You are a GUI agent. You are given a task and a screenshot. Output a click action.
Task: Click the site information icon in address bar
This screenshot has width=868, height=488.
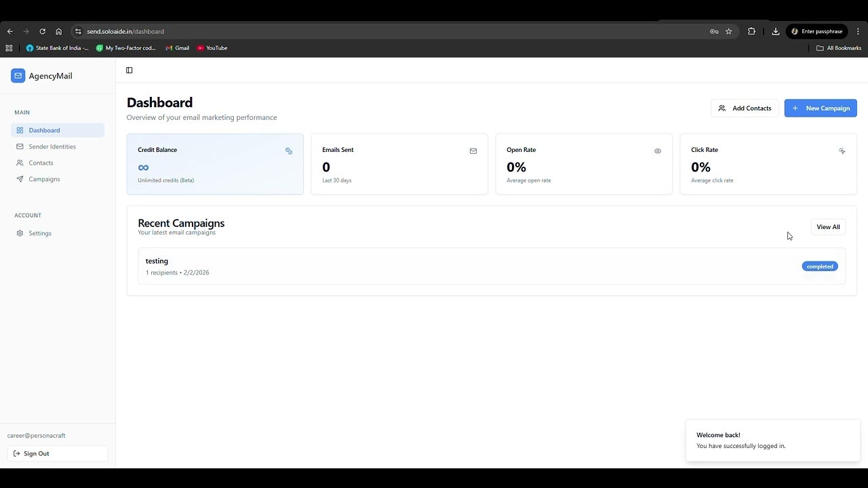point(78,31)
